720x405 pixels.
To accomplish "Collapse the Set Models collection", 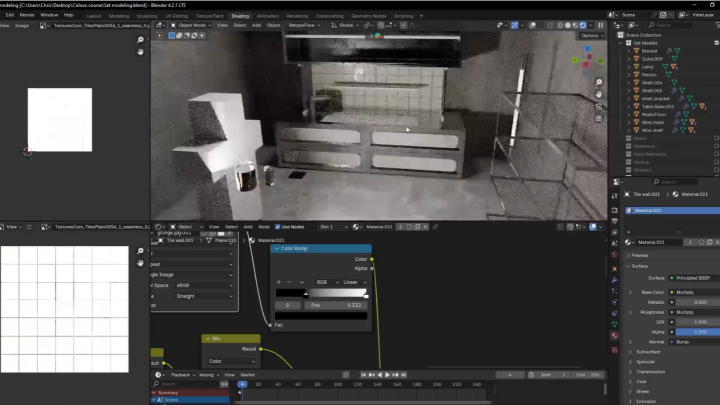I will click(621, 43).
